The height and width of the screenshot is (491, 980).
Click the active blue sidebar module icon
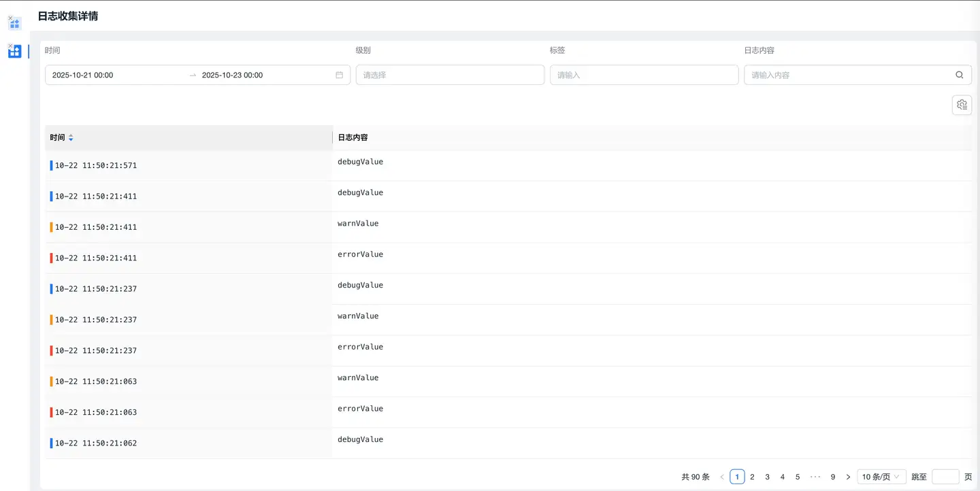click(15, 52)
